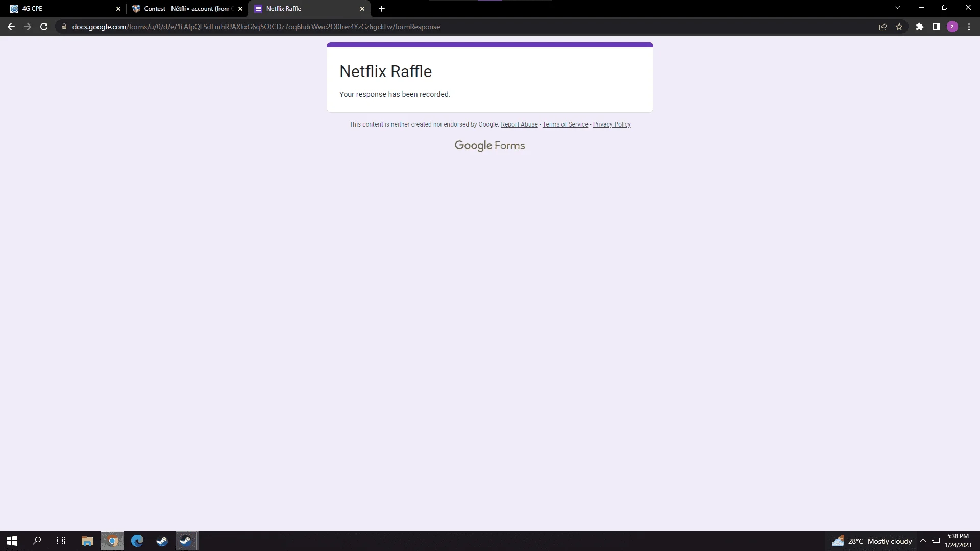Open the Extensions puzzle icon
This screenshot has width=980, height=551.
[920, 27]
